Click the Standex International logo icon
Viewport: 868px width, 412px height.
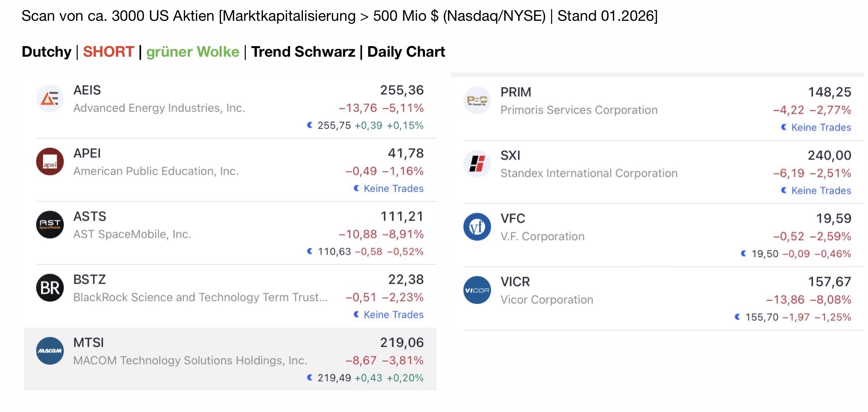tap(477, 164)
